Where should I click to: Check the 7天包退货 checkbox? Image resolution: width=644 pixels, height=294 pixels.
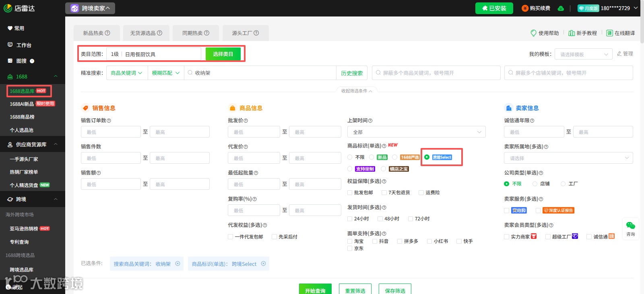[384, 193]
